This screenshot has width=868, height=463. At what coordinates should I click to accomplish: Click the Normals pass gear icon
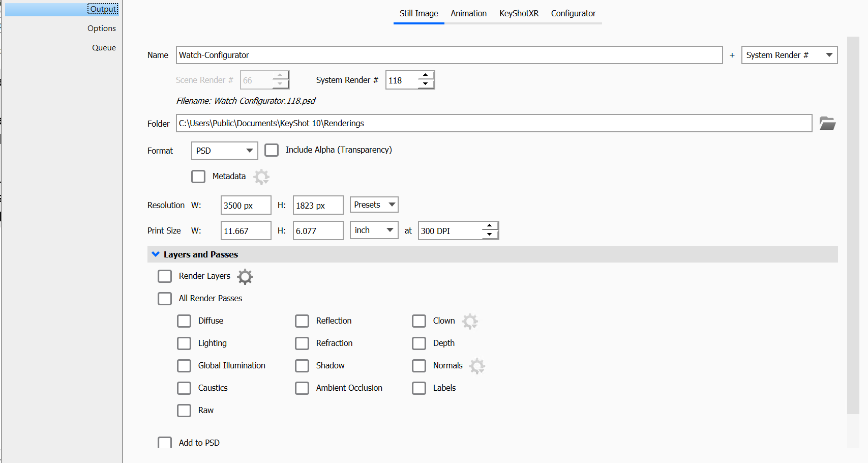pos(477,366)
